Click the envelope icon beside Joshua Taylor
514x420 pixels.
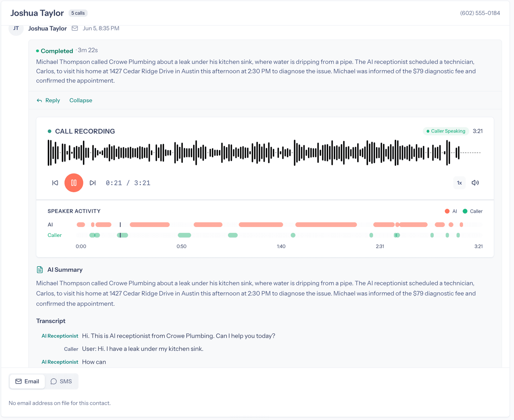point(75,28)
